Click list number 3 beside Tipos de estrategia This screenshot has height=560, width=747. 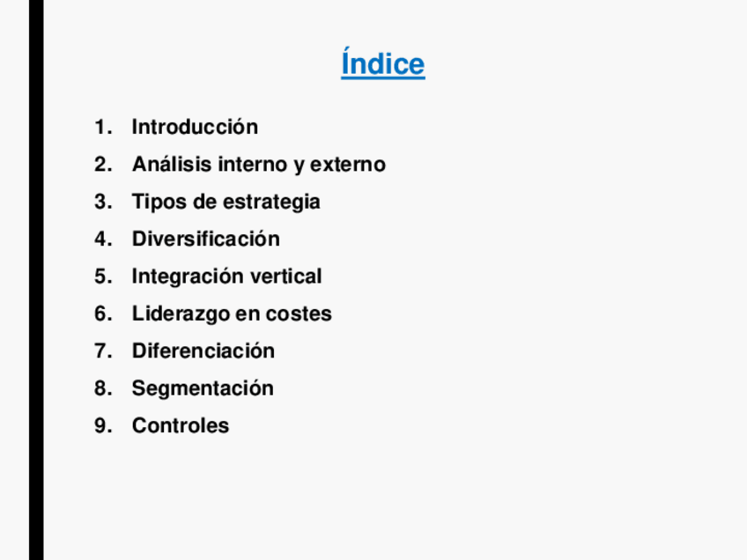(103, 202)
